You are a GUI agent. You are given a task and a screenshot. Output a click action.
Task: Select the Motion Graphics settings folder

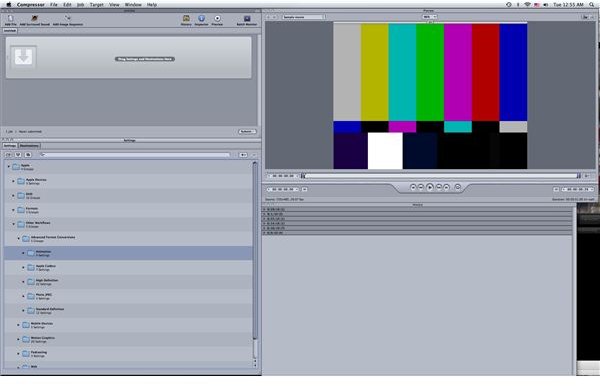pos(129,339)
